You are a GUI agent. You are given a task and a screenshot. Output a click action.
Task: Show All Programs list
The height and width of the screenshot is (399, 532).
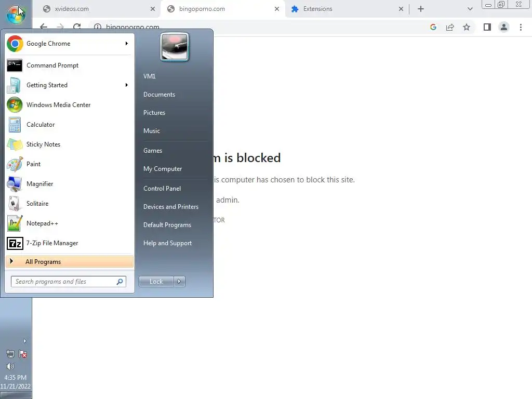tap(70, 262)
